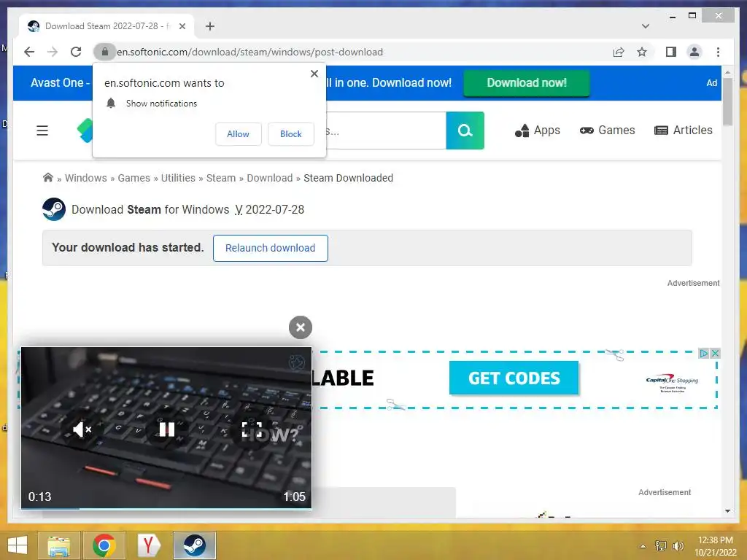The image size is (747, 560).
Task: Click the Steam Downloaded breadcrumb text
Action: point(348,178)
